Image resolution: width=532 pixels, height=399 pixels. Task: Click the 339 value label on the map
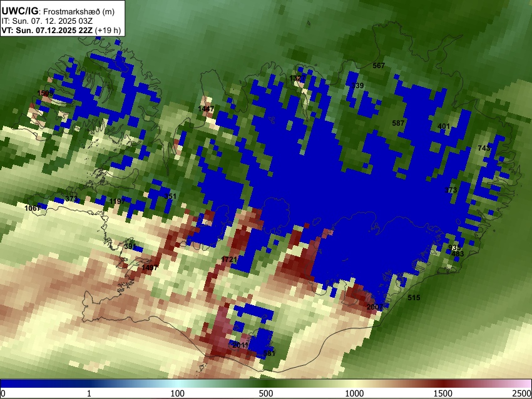[x=357, y=86]
